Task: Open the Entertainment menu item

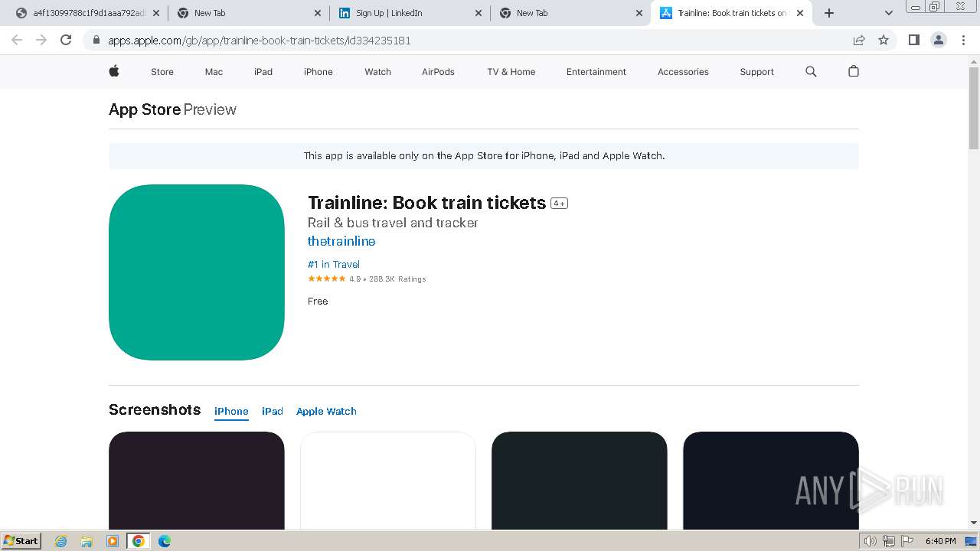Action: pos(596,72)
